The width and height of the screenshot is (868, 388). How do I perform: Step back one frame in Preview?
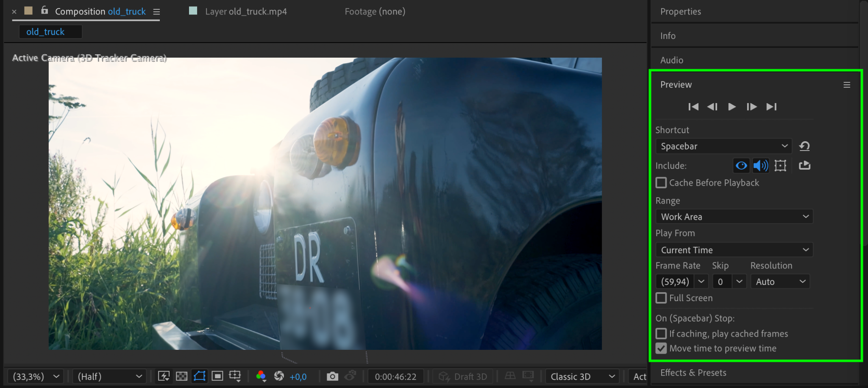[712, 107]
